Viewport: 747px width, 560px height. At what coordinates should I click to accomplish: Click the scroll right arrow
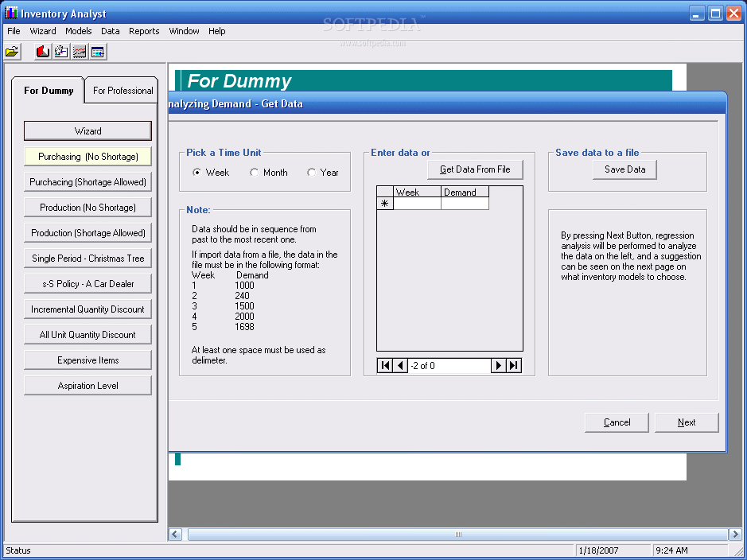point(735,535)
